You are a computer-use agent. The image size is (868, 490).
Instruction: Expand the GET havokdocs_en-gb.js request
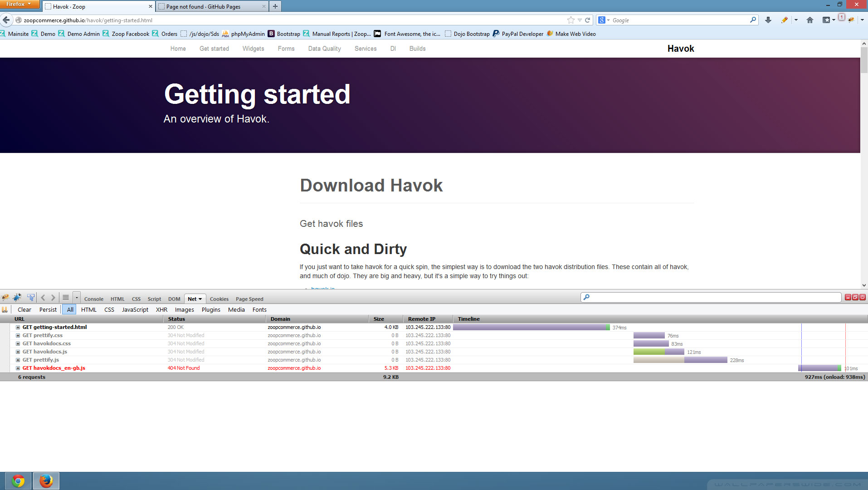tap(18, 368)
